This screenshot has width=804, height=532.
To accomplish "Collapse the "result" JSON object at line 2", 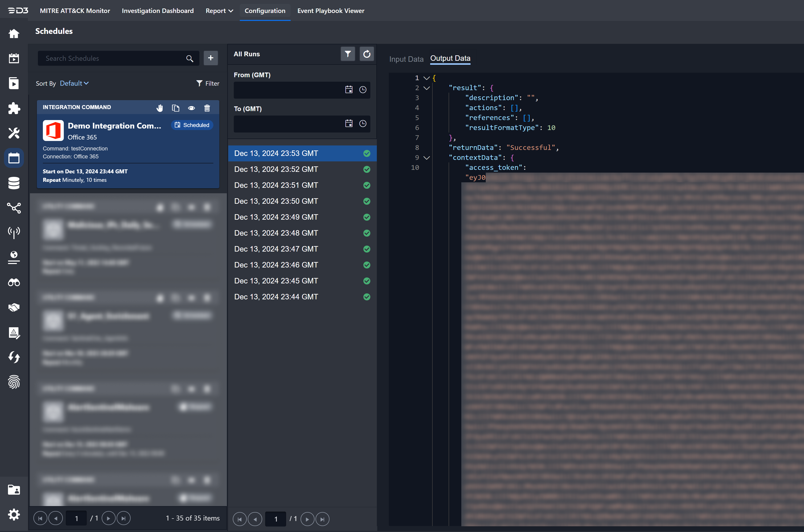I will click(427, 88).
